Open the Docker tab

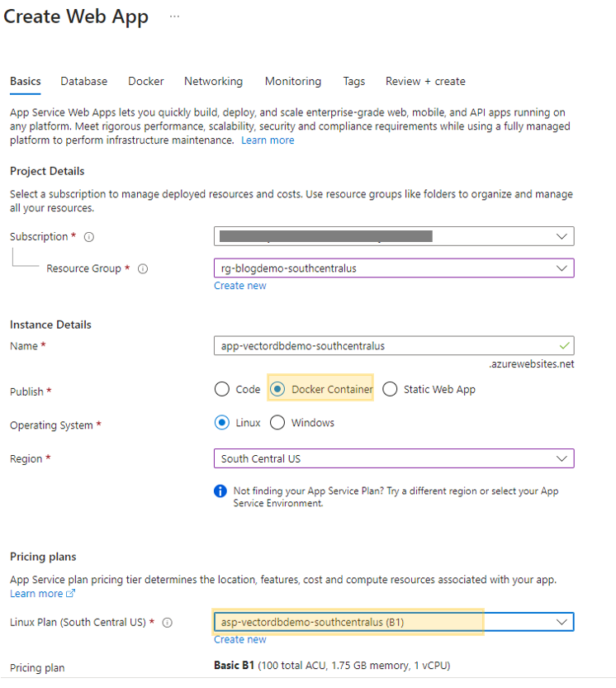click(x=145, y=81)
